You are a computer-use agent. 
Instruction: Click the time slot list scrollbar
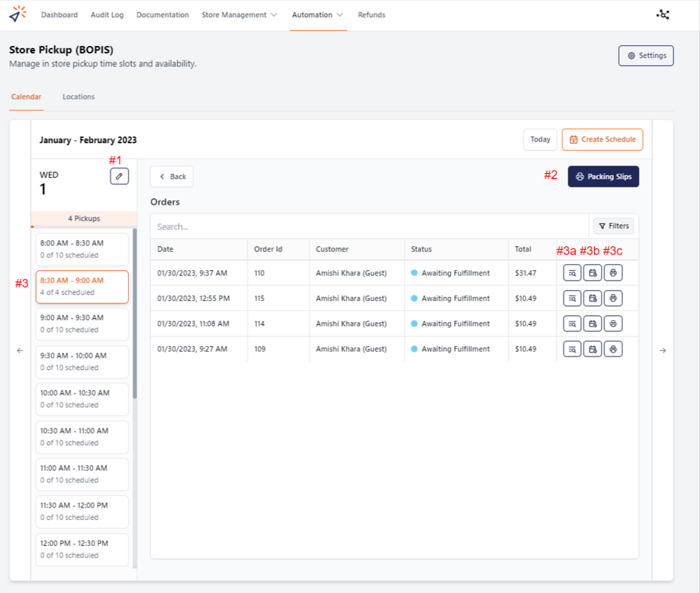click(135, 313)
